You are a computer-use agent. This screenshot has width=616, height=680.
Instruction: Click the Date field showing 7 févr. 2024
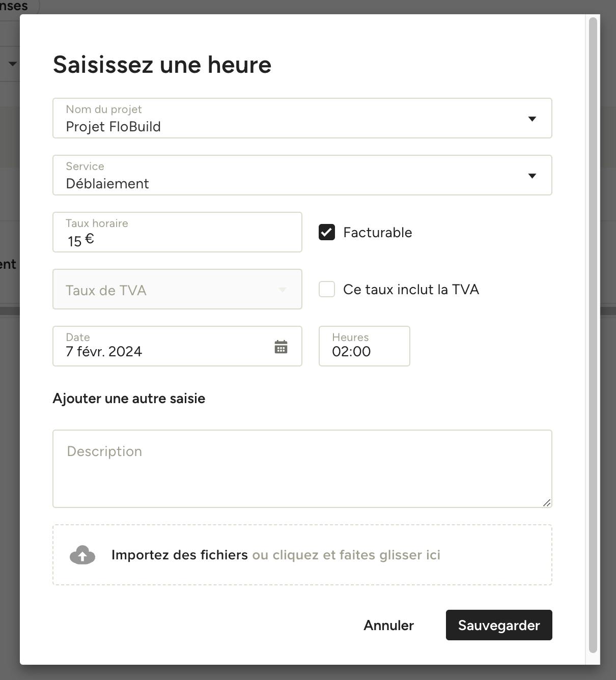click(177, 346)
